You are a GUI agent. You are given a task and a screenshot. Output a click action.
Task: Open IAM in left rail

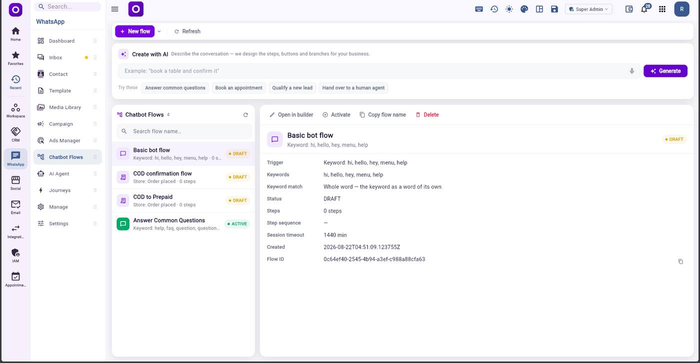15,255
